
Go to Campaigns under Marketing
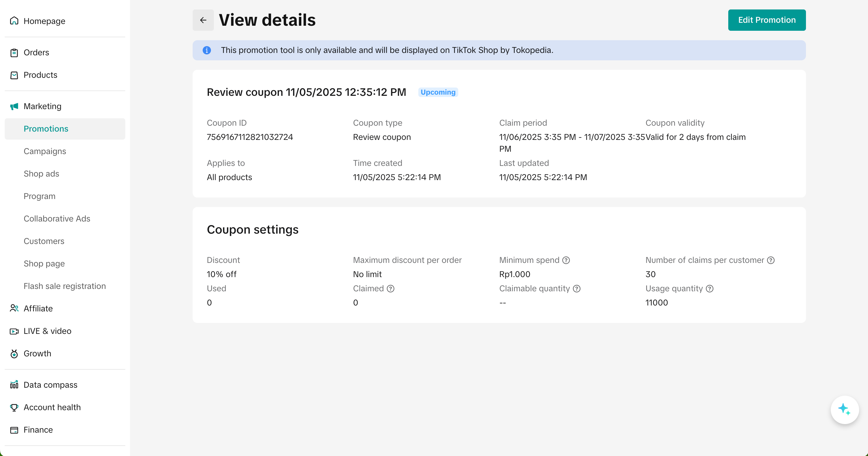(x=45, y=151)
